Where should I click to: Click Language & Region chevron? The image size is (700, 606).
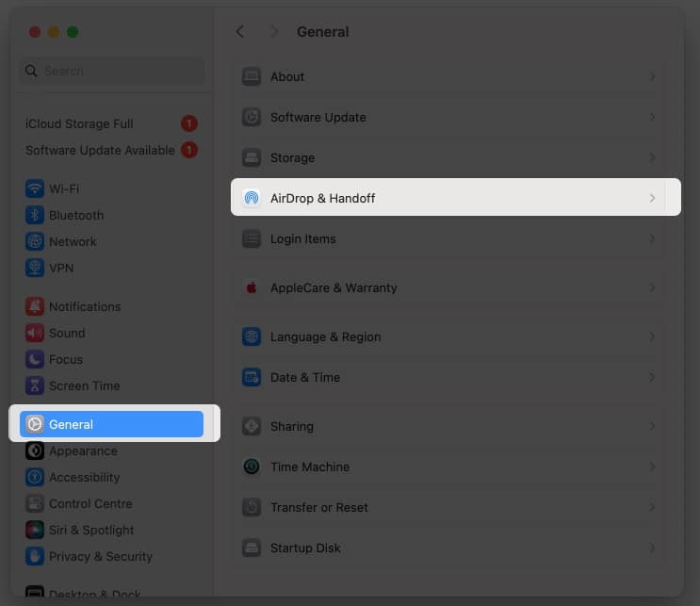(x=652, y=336)
